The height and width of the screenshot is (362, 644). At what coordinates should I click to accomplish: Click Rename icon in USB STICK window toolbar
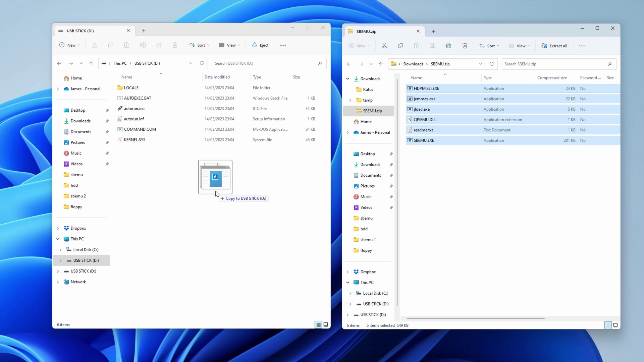point(143,45)
